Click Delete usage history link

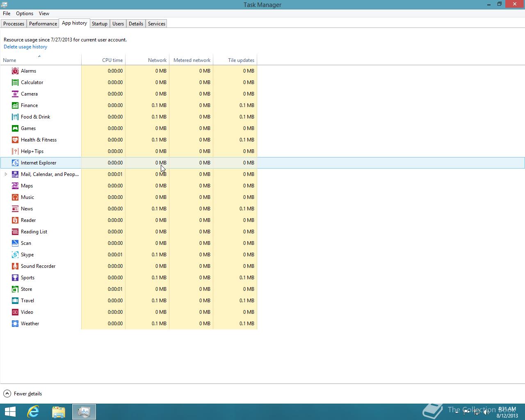point(25,47)
